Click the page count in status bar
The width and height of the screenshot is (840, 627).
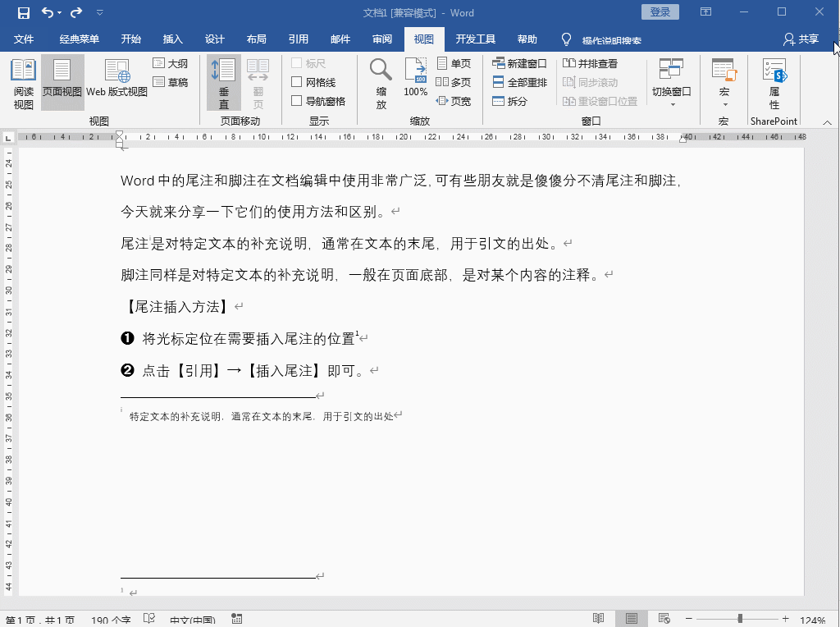coord(39,620)
